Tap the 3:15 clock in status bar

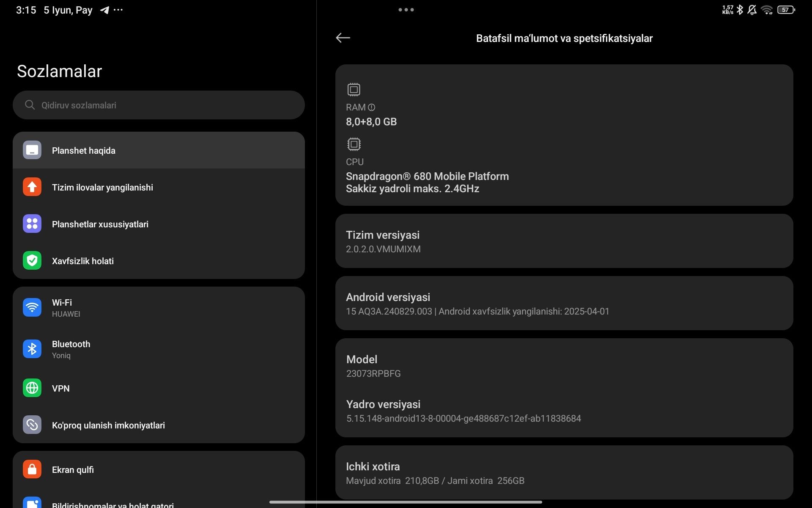tap(26, 10)
